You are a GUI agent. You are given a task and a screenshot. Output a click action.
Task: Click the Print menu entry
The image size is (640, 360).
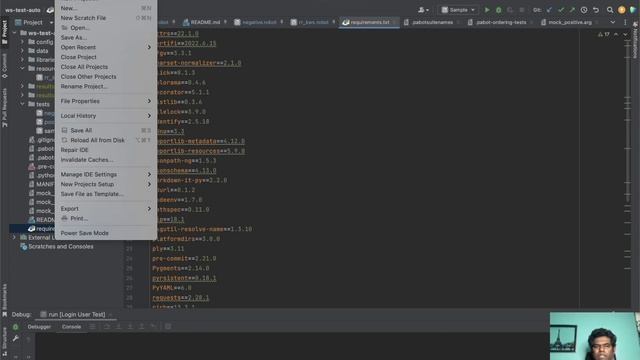(x=106, y=218)
